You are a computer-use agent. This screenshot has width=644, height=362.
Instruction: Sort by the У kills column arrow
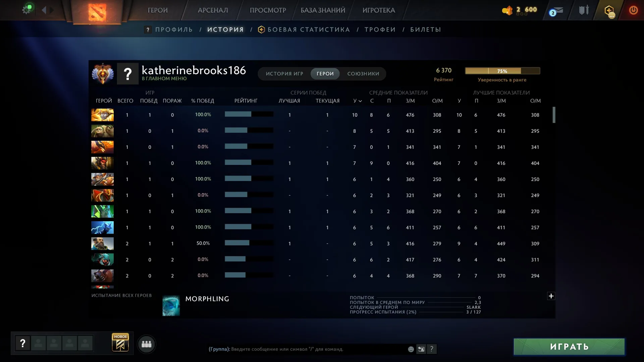[360, 101]
